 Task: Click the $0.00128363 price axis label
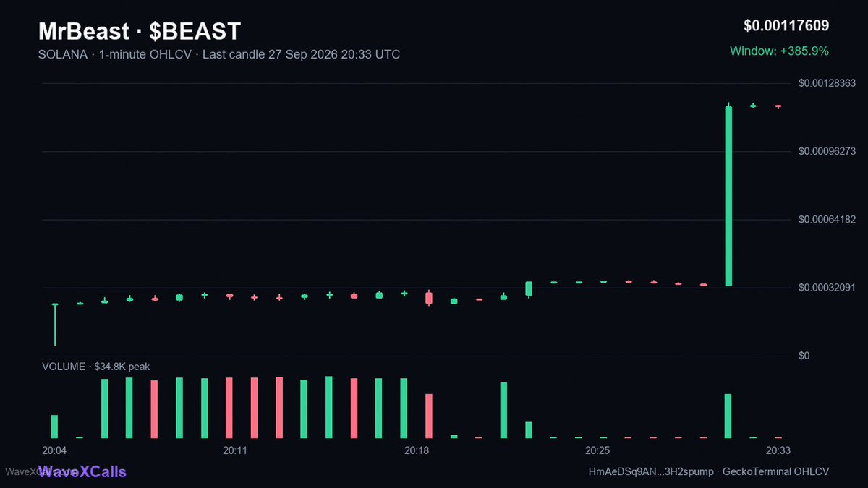827,84
